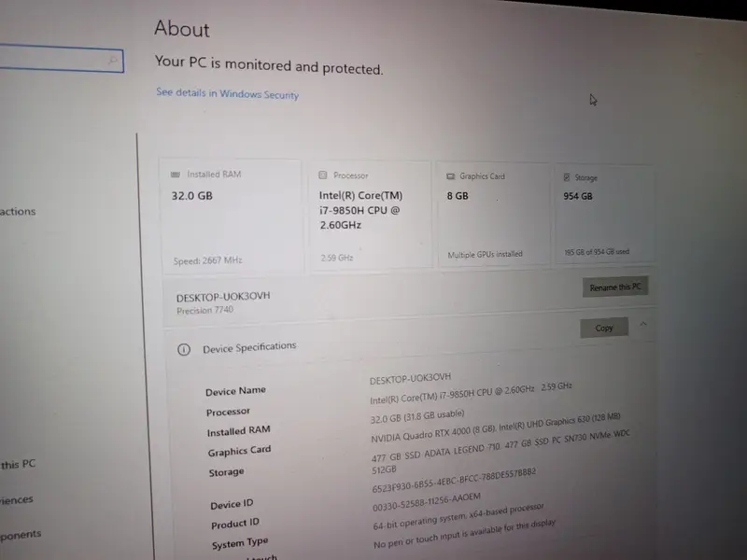Image resolution: width=747 pixels, height=560 pixels.
Task: Click the Graphics Card icon
Action: (450, 176)
